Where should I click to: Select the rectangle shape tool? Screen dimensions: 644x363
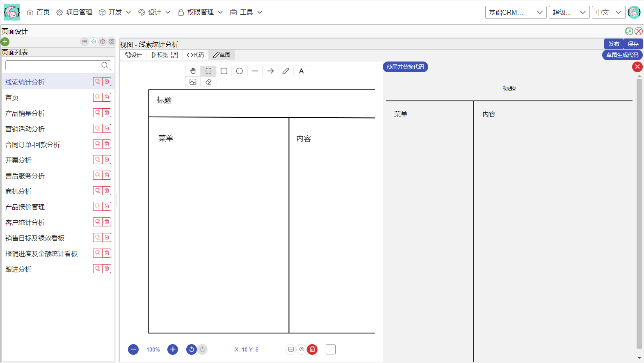pyautogui.click(x=224, y=71)
